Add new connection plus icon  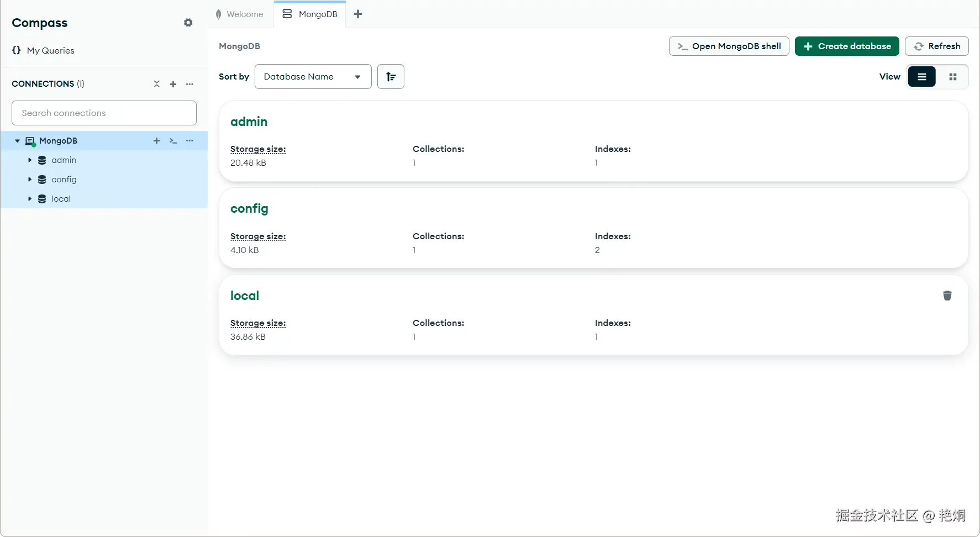click(173, 84)
